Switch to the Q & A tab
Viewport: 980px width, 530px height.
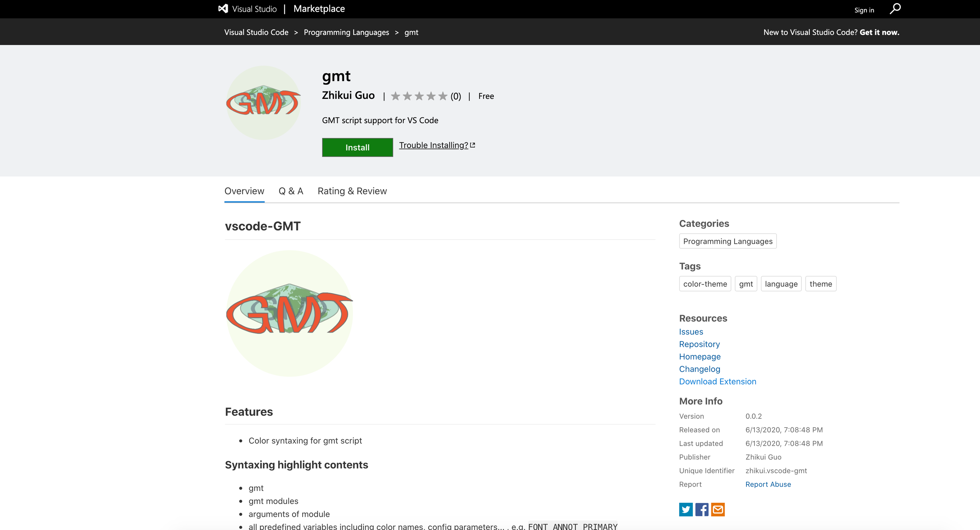pyautogui.click(x=291, y=191)
